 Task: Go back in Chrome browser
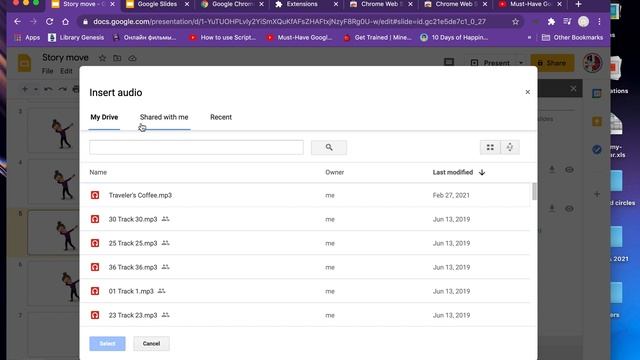pyautogui.click(x=17, y=21)
